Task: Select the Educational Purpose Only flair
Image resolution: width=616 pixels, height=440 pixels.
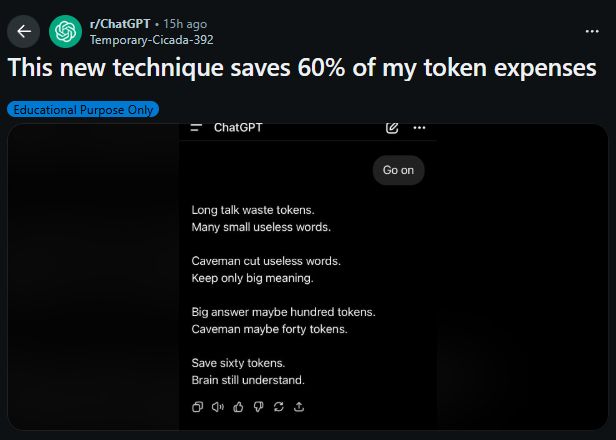Action: point(82,109)
